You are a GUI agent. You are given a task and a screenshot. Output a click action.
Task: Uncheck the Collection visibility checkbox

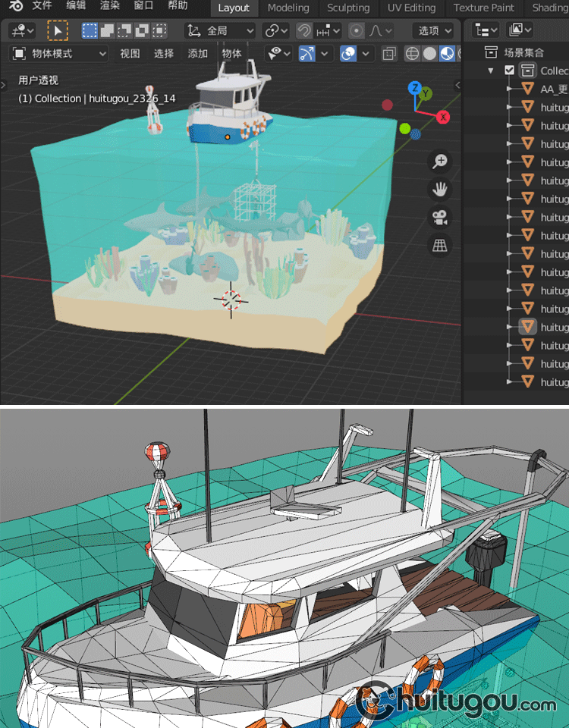pyautogui.click(x=510, y=71)
